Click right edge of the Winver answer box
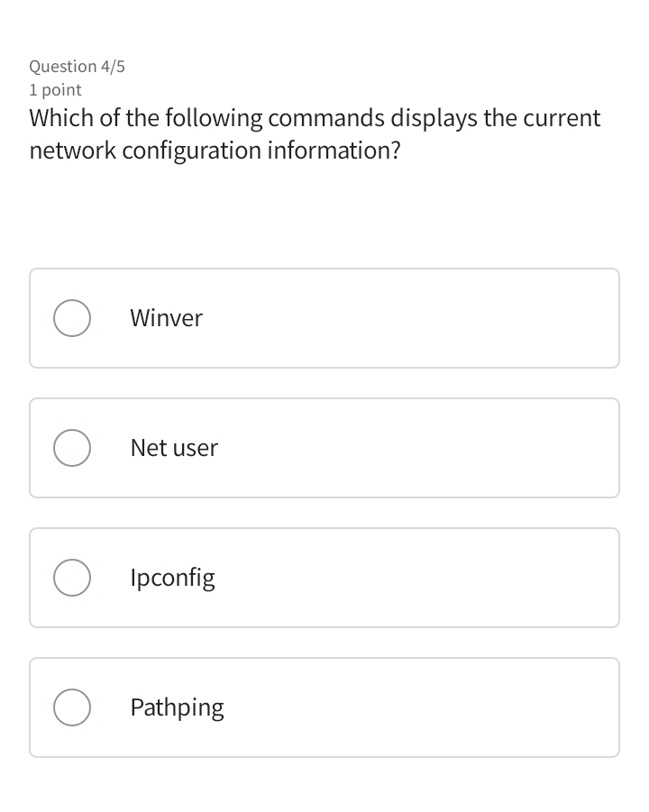 coord(608,318)
